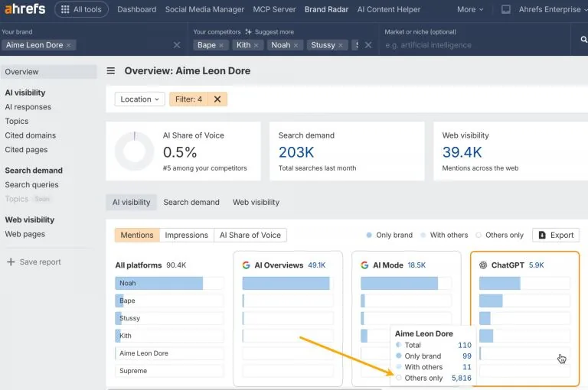Click the ChatGPT 5.9K count
This screenshot has height=390, width=588.
[x=536, y=265]
